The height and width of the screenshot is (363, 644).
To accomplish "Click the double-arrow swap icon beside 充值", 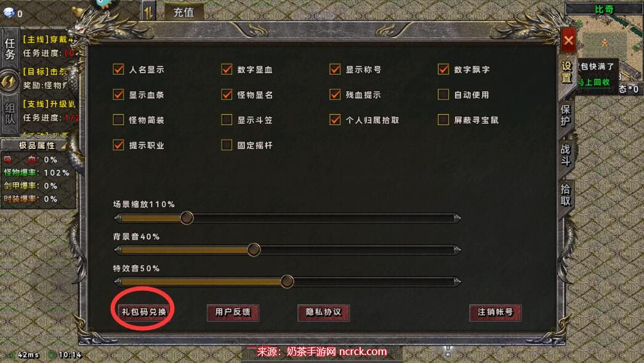I will [x=148, y=12].
